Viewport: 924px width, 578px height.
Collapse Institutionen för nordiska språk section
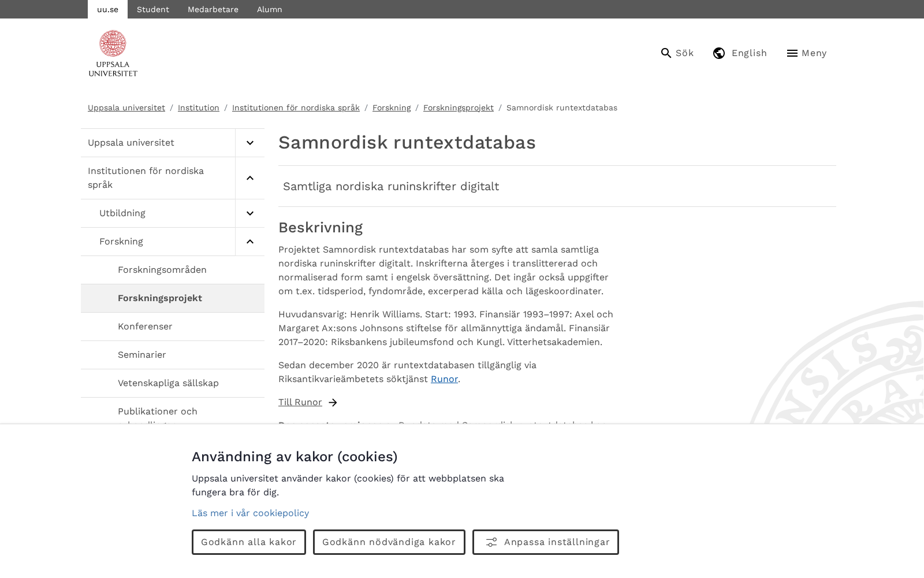click(250, 178)
